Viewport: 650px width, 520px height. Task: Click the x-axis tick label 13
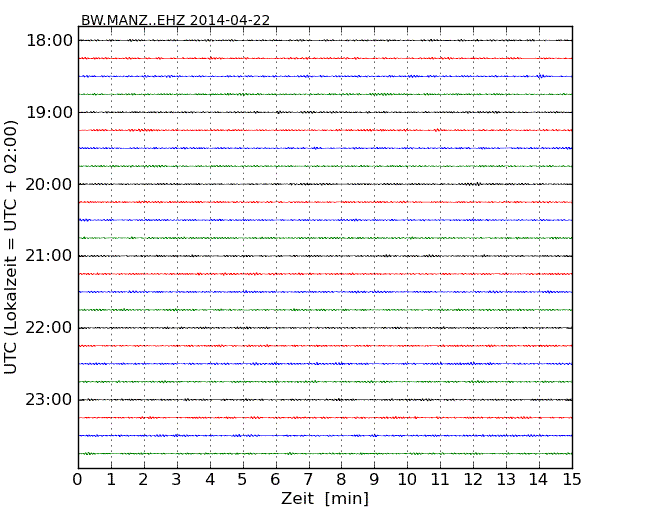coord(506,479)
